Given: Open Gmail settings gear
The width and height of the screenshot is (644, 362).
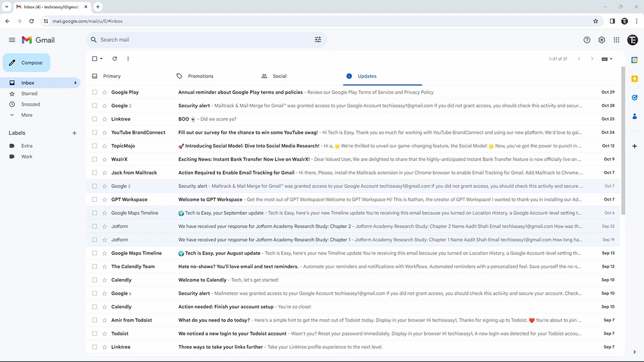Looking at the screenshot, I should (x=601, y=40).
